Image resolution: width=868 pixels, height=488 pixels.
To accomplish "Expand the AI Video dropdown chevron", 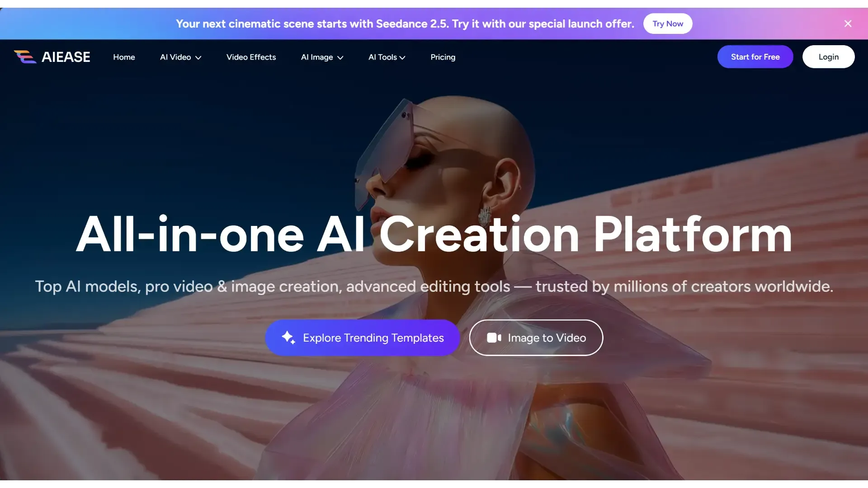I will 198,57.
